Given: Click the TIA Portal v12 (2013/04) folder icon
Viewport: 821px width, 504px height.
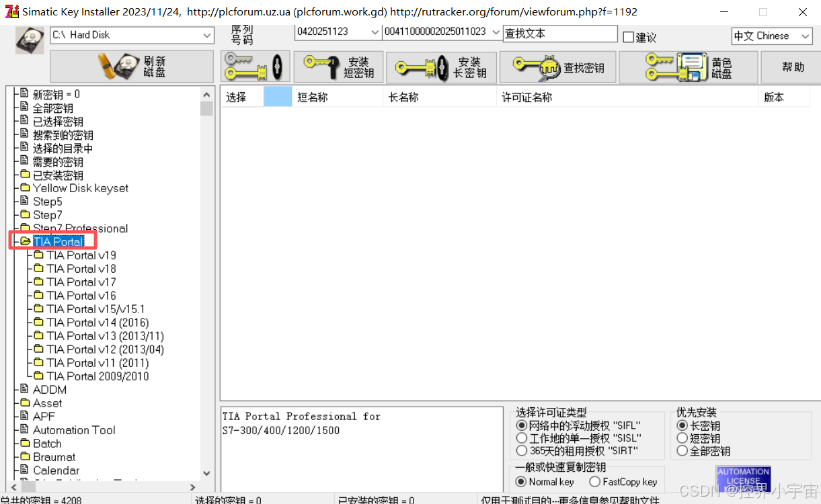Looking at the screenshot, I should [38, 349].
